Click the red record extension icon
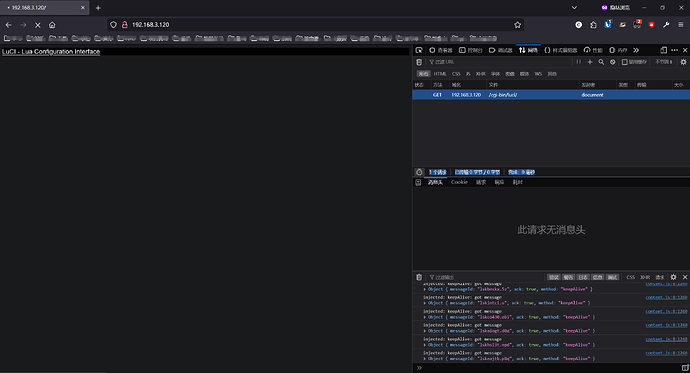This screenshot has width=690, height=373. 651,25
